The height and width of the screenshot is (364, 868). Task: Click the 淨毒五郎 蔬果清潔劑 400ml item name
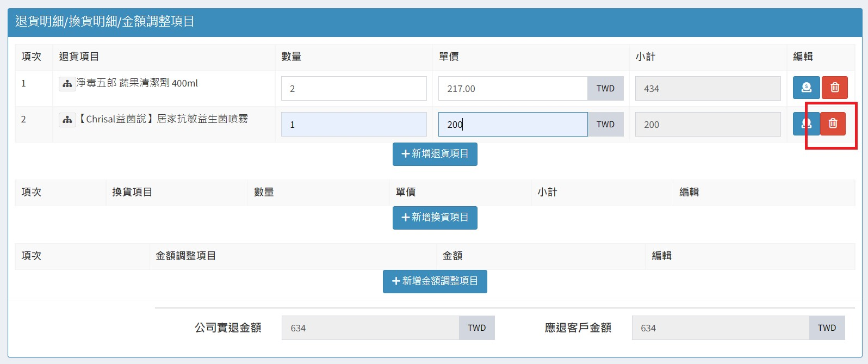click(137, 83)
